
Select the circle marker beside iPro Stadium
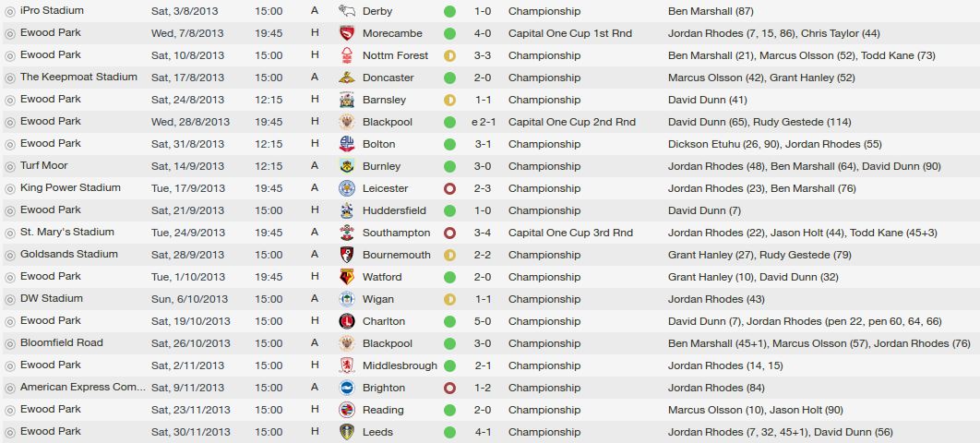(x=9, y=11)
